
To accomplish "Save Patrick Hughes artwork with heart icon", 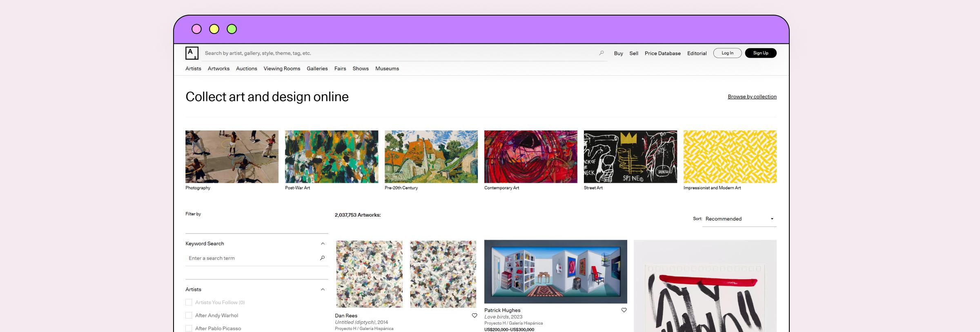I will 624,310.
